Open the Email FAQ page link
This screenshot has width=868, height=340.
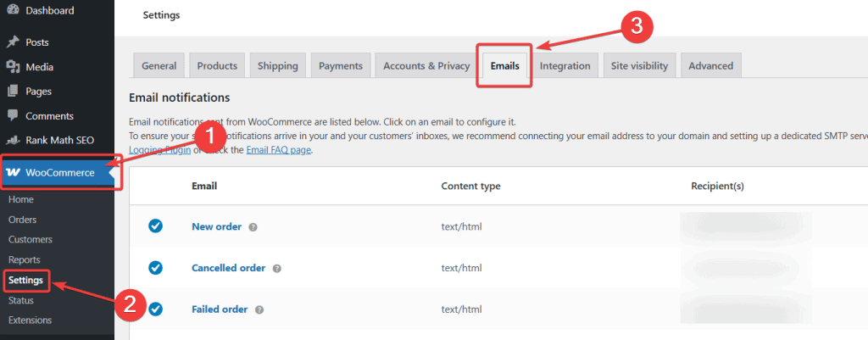point(278,150)
